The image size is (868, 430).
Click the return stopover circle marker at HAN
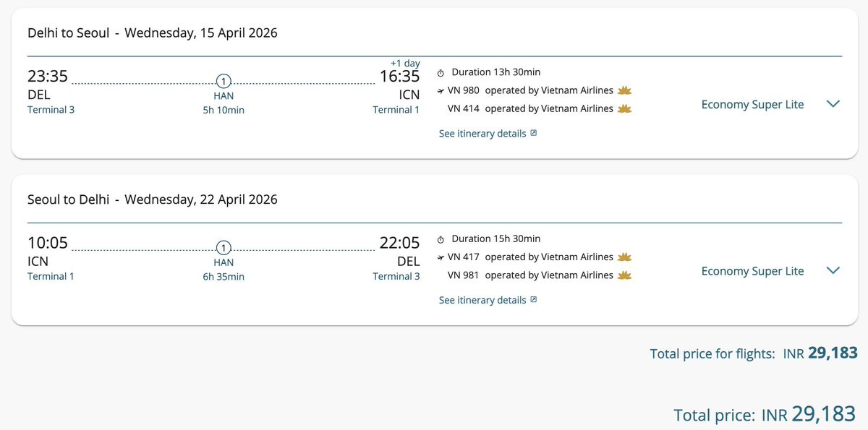(224, 247)
